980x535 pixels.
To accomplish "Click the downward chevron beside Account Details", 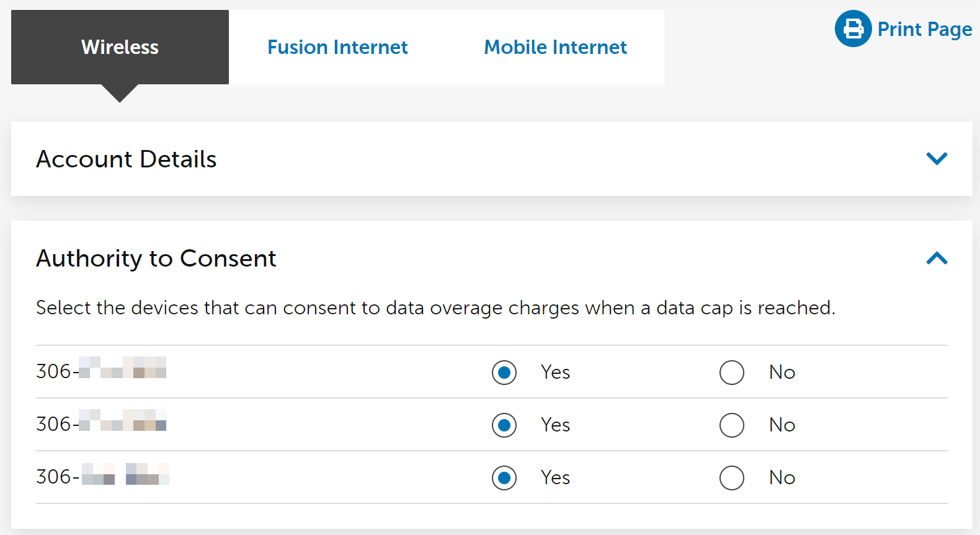I will point(937,159).
